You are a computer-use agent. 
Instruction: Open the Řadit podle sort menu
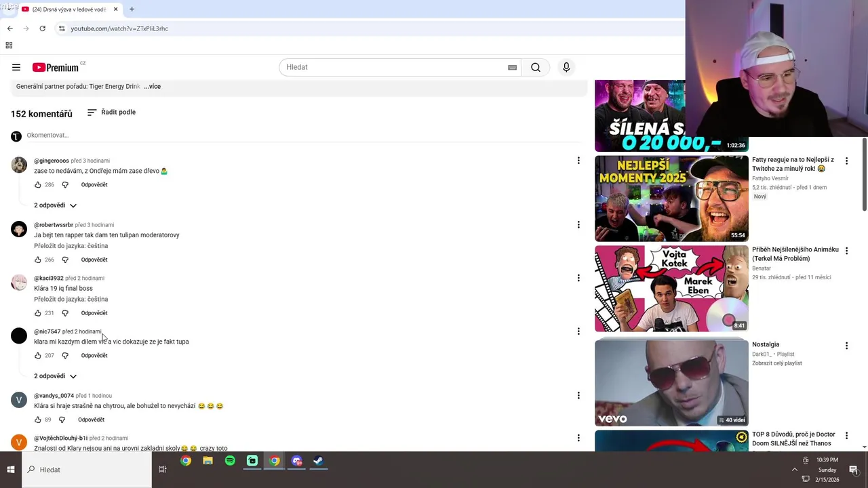tap(111, 113)
